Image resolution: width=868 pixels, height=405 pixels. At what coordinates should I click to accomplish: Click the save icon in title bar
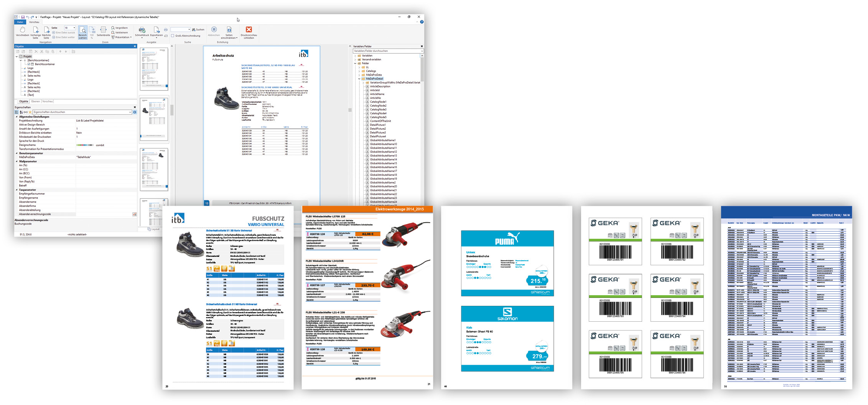point(23,17)
